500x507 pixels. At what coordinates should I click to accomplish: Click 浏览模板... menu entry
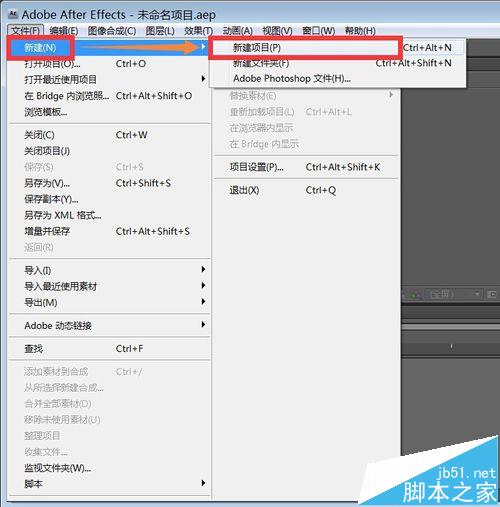point(109,112)
